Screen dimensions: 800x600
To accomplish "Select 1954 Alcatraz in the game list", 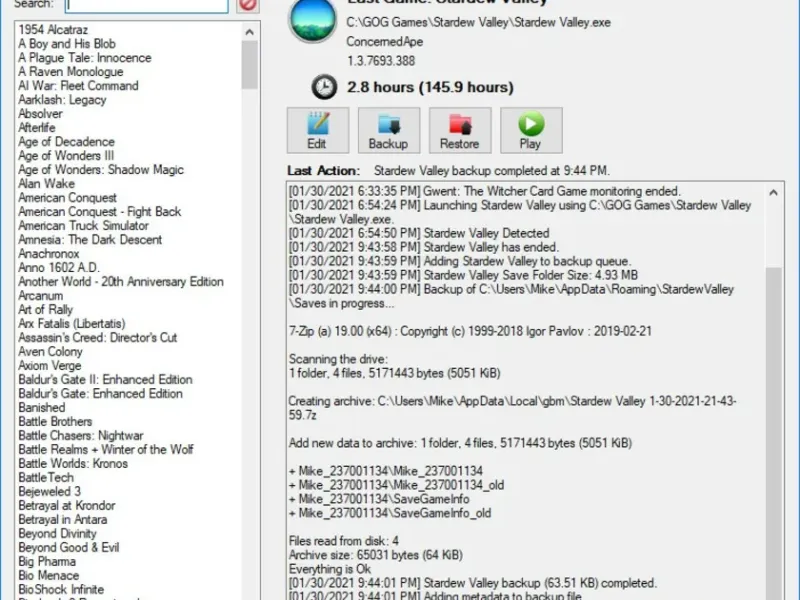I will (x=53, y=30).
